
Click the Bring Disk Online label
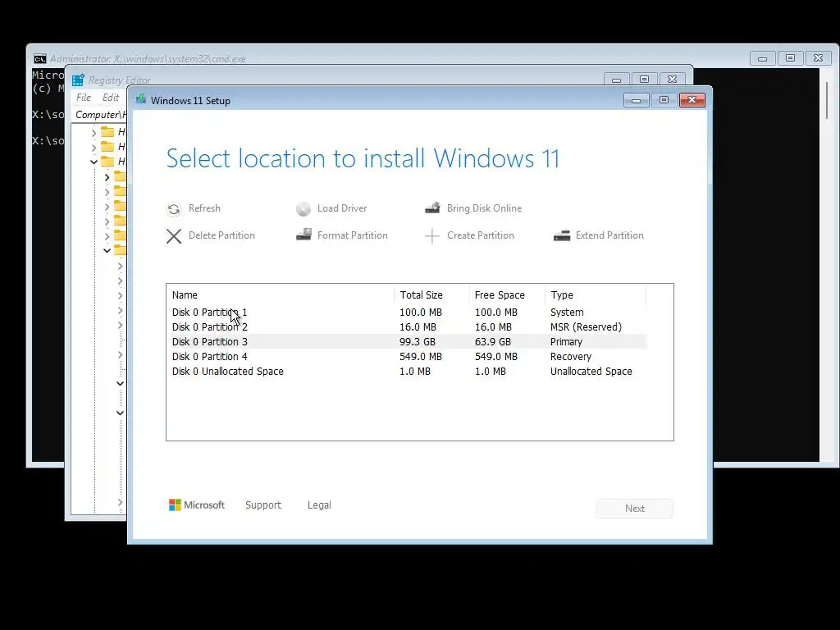(484, 208)
